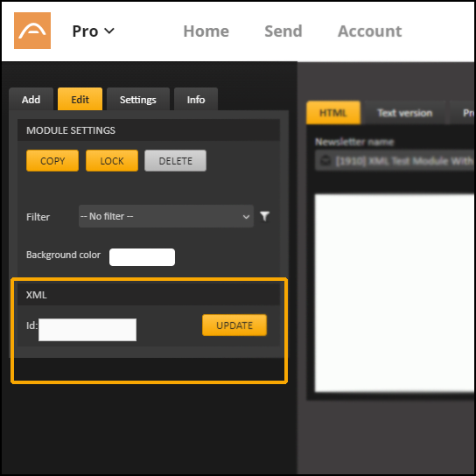
Task: Switch to the Settings tab
Action: [138, 99]
